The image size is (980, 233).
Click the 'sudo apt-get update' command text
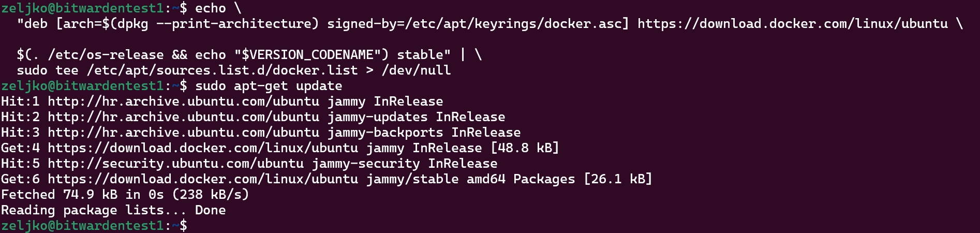[269, 86]
